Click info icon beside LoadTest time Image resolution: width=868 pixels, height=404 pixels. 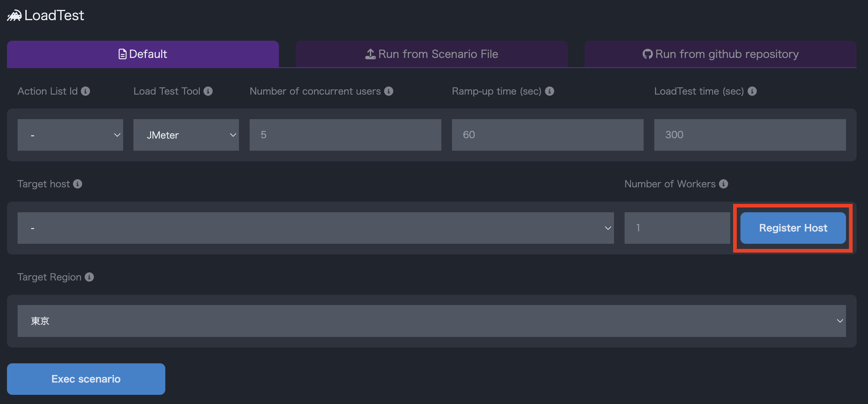point(752,91)
